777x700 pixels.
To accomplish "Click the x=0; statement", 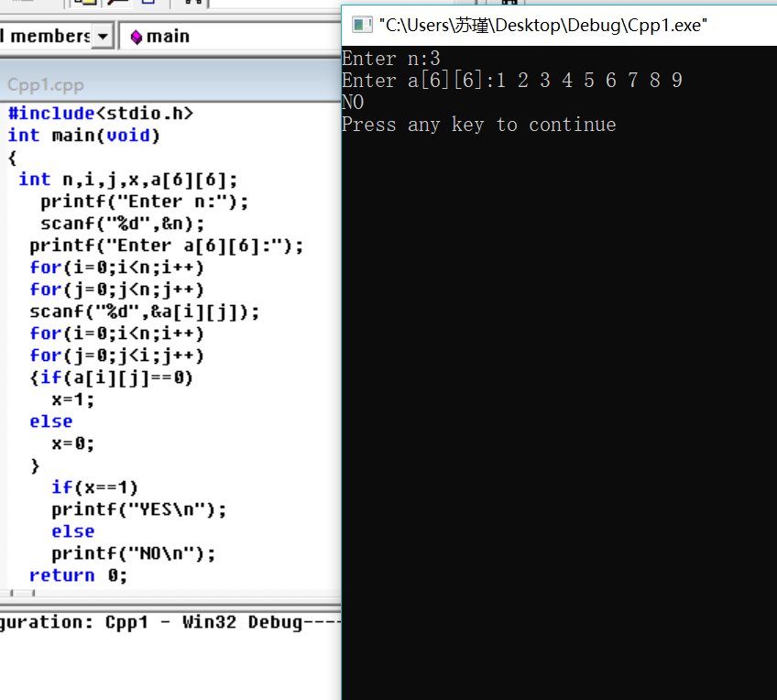I will [73, 443].
